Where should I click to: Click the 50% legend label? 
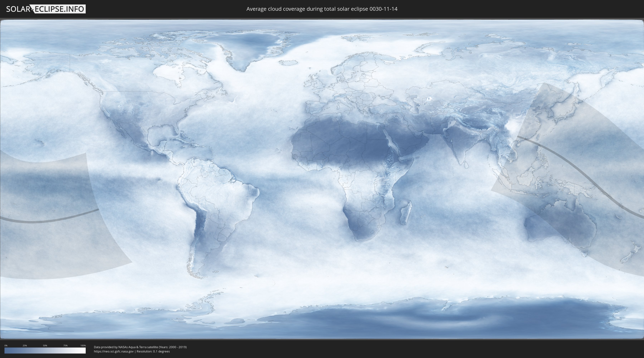45,345
